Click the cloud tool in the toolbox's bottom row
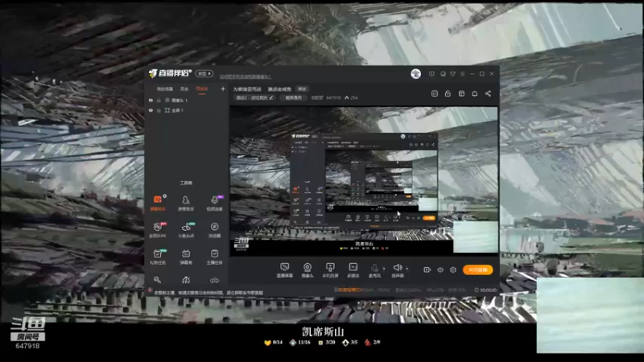644x362 pixels. tap(214, 280)
